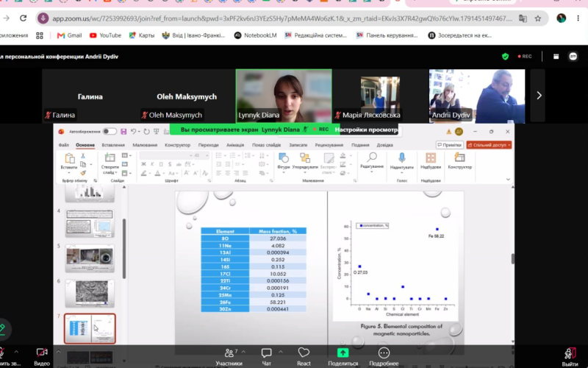The width and height of the screenshot is (588, 368).
Task: Click the Примітки comments button
Action: coord(450,145)
